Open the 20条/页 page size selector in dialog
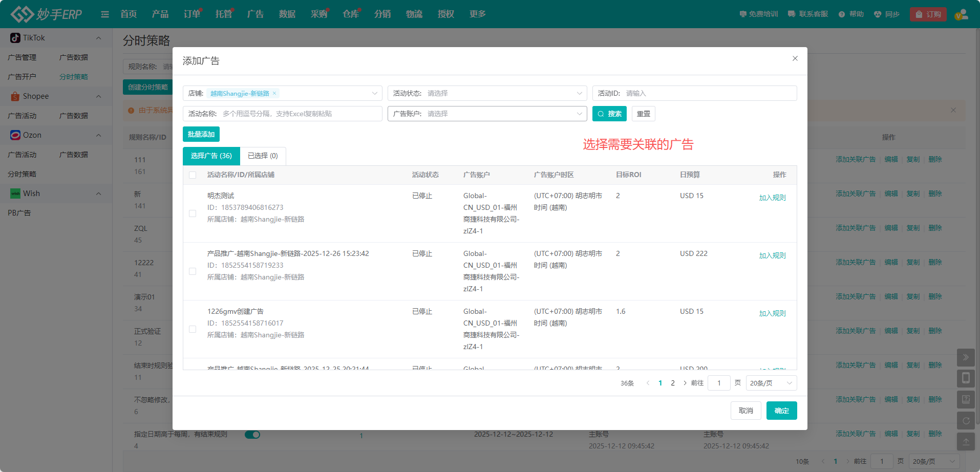 (771, 383)
